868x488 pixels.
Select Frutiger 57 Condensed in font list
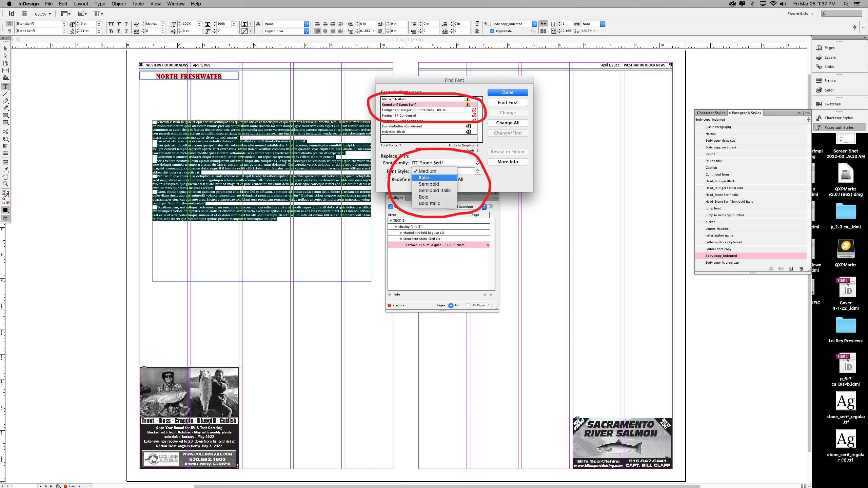point(399,116)
